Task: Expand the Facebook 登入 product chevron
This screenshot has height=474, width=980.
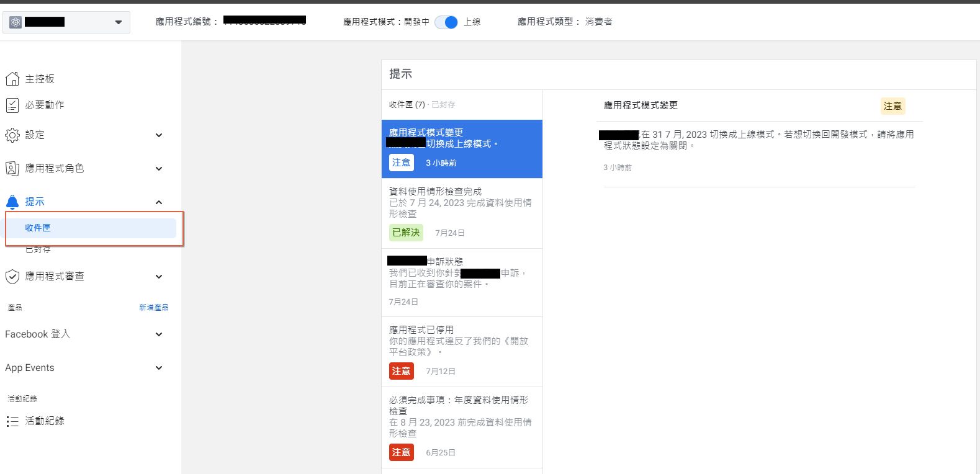Action: (x=159, y=334)
